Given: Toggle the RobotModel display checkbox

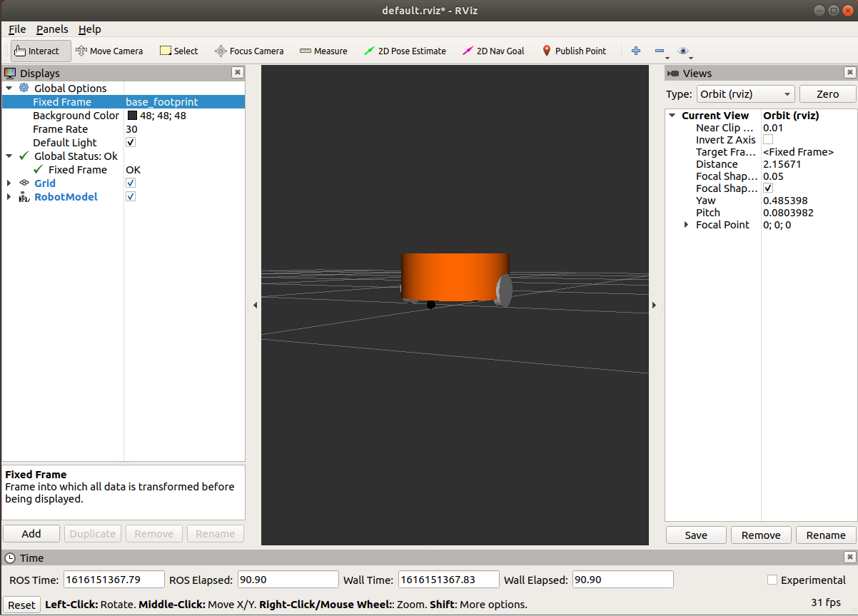Looking at the screenshot, I should click(131, 196).
